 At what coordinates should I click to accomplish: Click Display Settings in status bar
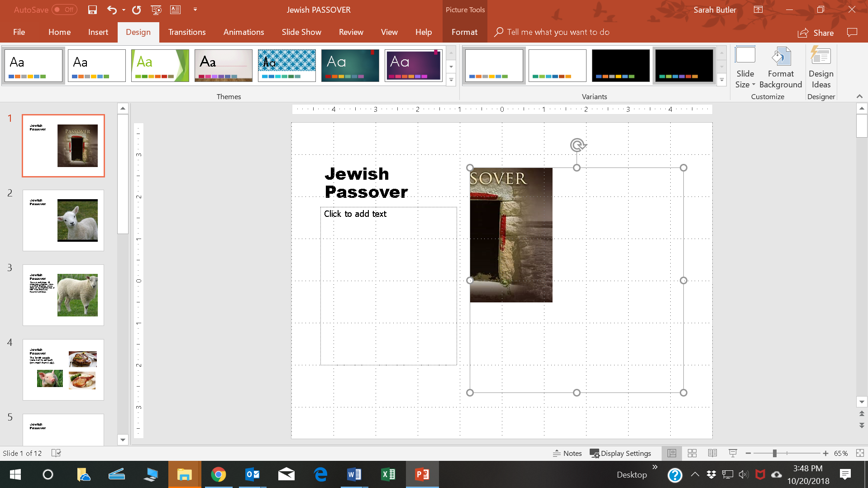click(x=620, y=453)
